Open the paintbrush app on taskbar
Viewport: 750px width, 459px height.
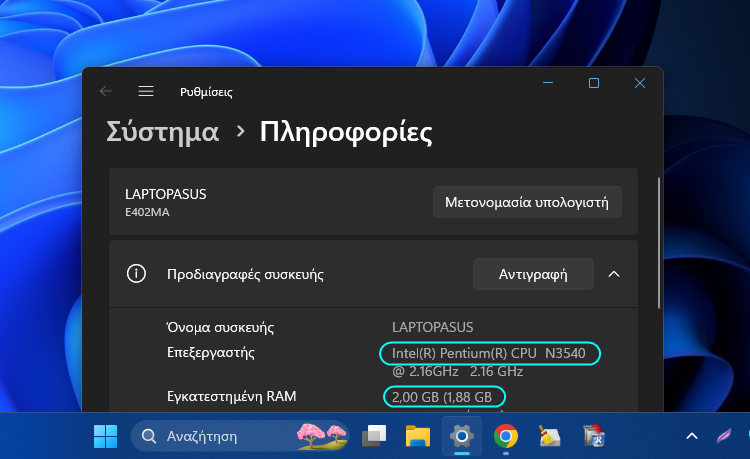(x=549, y=436)
